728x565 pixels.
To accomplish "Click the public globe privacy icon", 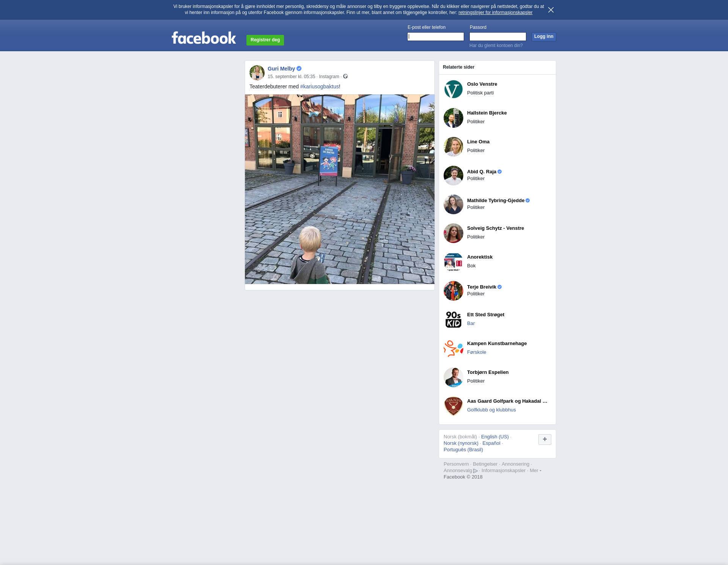I will pyautogui.click(x=345, y=77).
